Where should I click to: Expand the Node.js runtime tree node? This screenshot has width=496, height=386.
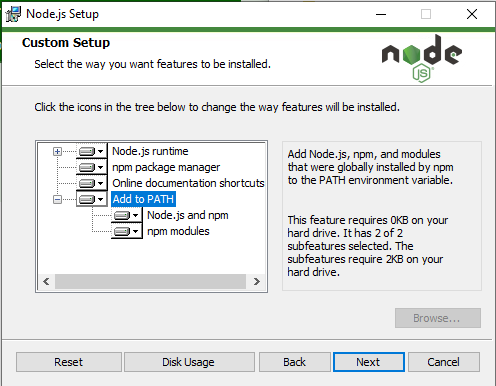(57, 152)
